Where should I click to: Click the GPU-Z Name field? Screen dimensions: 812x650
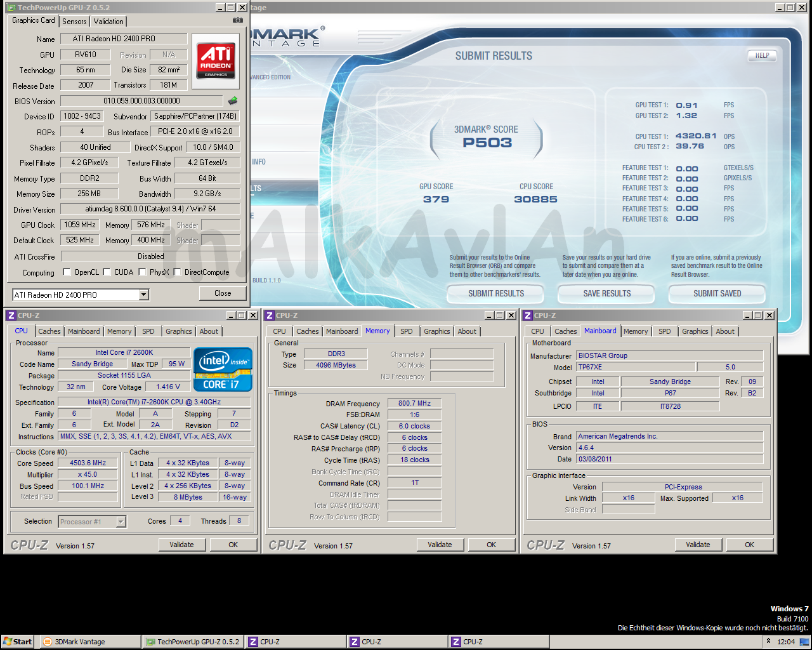124,39
